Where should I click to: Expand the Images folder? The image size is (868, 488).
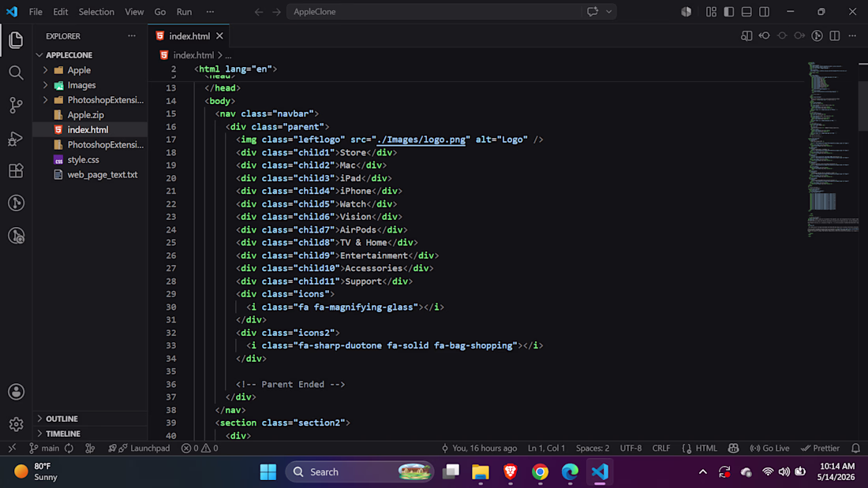[46, 85]
